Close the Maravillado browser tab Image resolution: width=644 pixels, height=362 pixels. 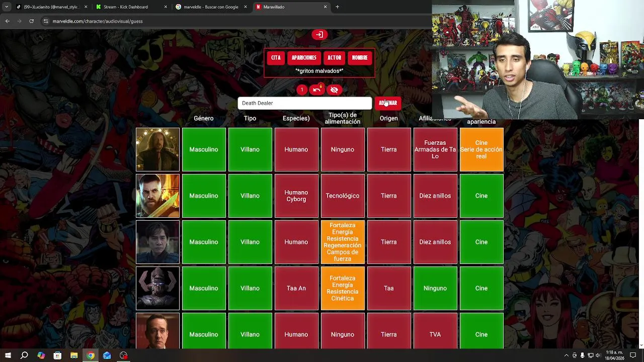click(326, 7)
